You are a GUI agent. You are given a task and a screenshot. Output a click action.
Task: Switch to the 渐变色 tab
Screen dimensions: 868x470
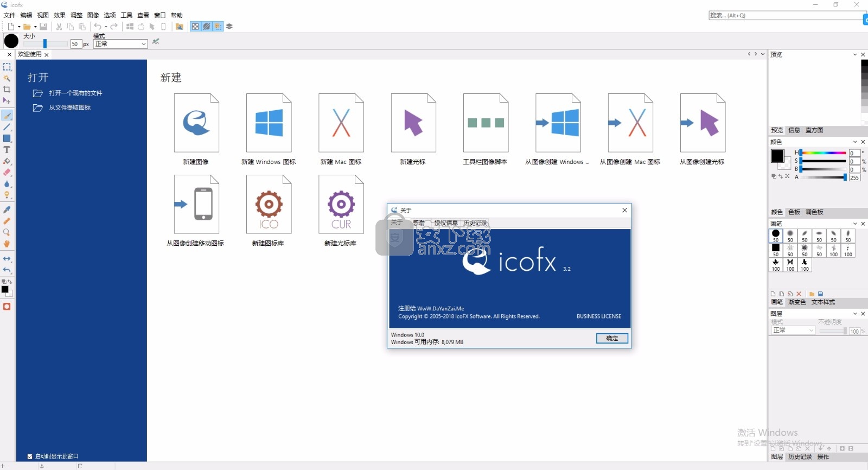click(x=797, y=302)
